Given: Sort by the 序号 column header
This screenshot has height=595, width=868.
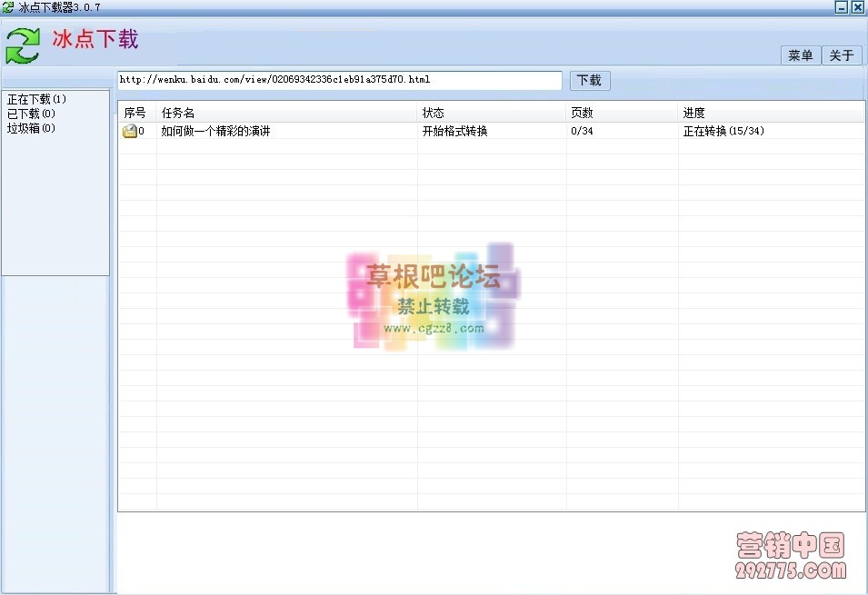Looking at the screenshot, I should click(x=135, y=113).
